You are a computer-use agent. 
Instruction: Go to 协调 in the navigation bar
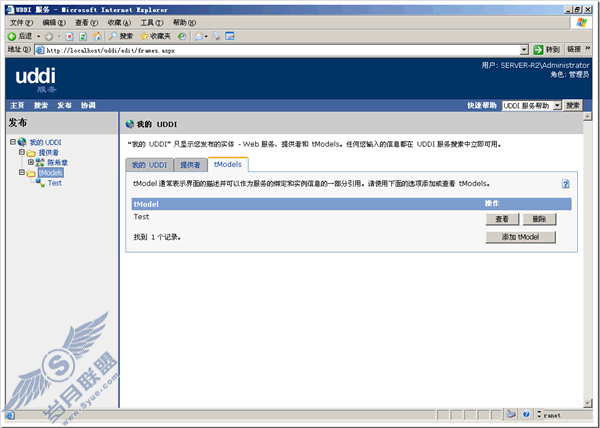tap(88, 106)
